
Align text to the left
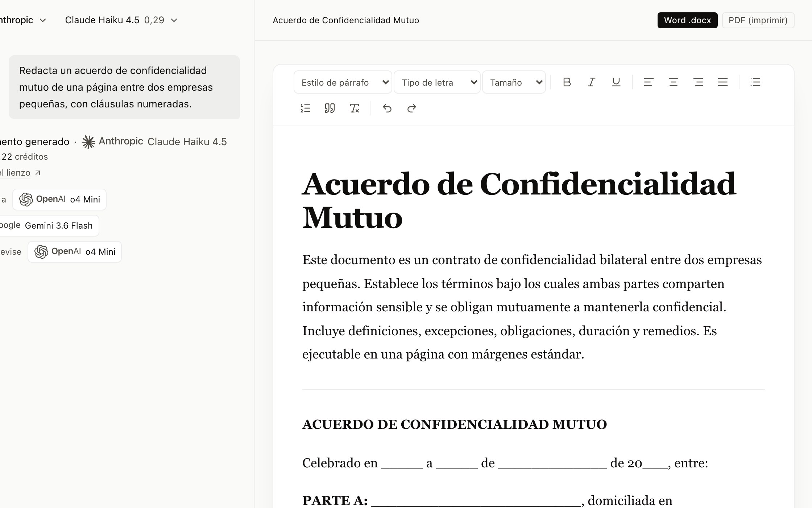coord(649,82)
